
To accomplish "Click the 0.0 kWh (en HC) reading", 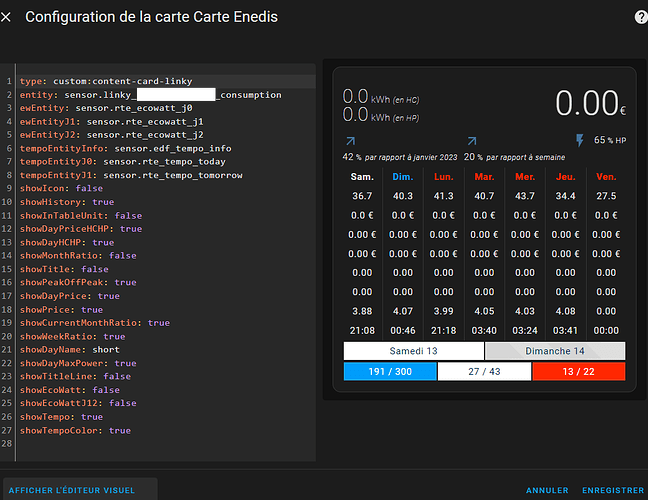I will [x=381, y=97].
